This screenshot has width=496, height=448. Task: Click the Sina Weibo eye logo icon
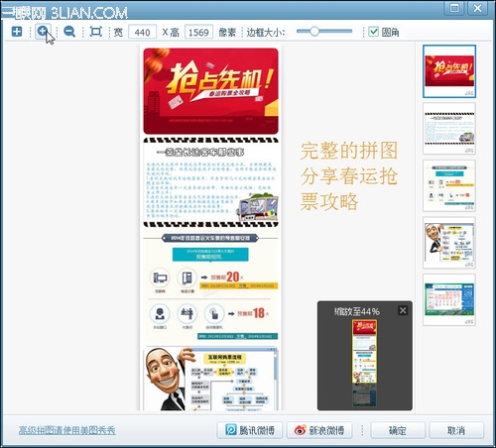[300, 430]
